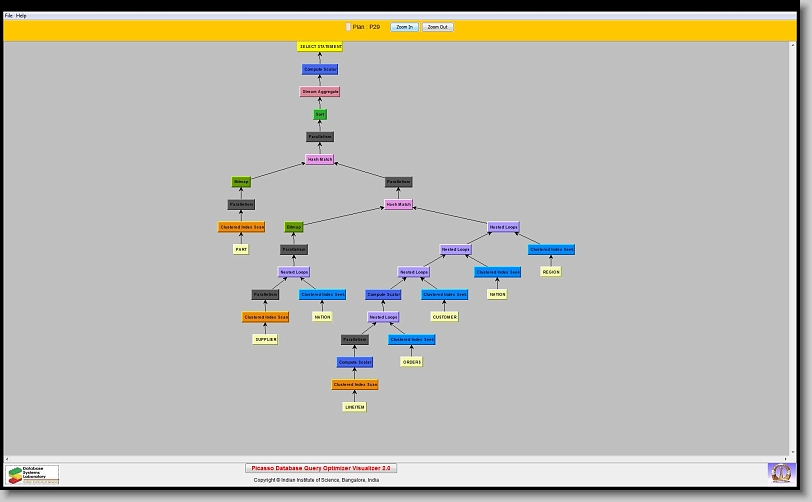This screenshot has width=812, height=502.
Task: Click the topmost Hash Match node
Action: pyautogui.click(x=320, y=159)
